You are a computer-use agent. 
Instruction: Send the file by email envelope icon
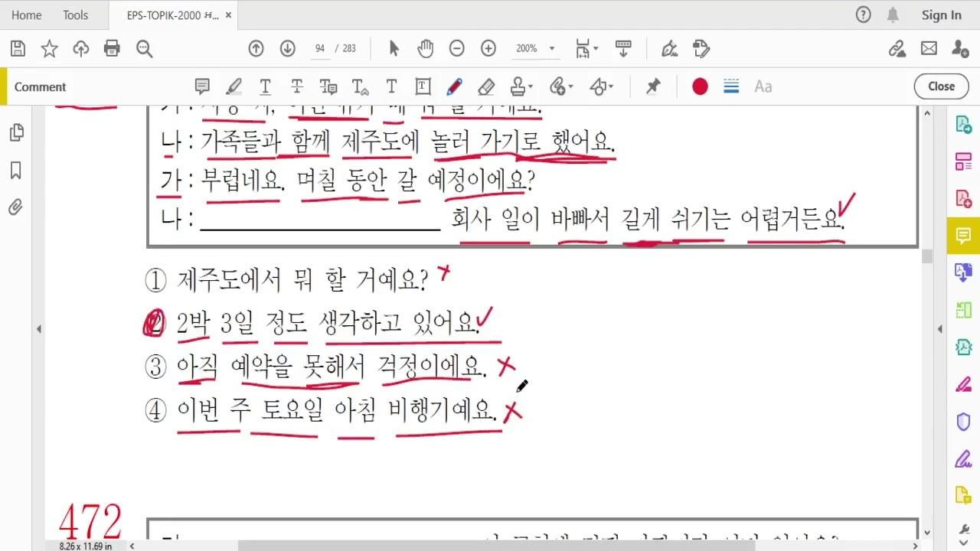click(x=929, y=49)
